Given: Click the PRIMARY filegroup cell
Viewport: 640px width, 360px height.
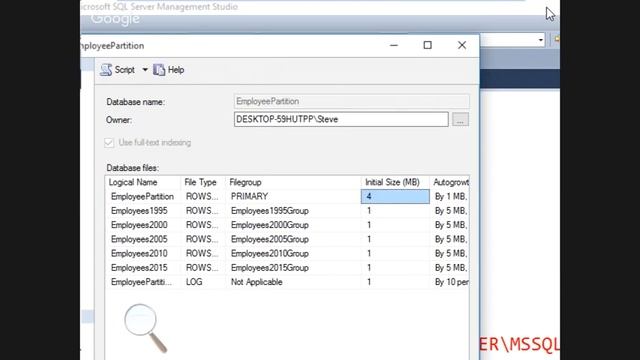Looking at the screenshot, I should (293, 196).
